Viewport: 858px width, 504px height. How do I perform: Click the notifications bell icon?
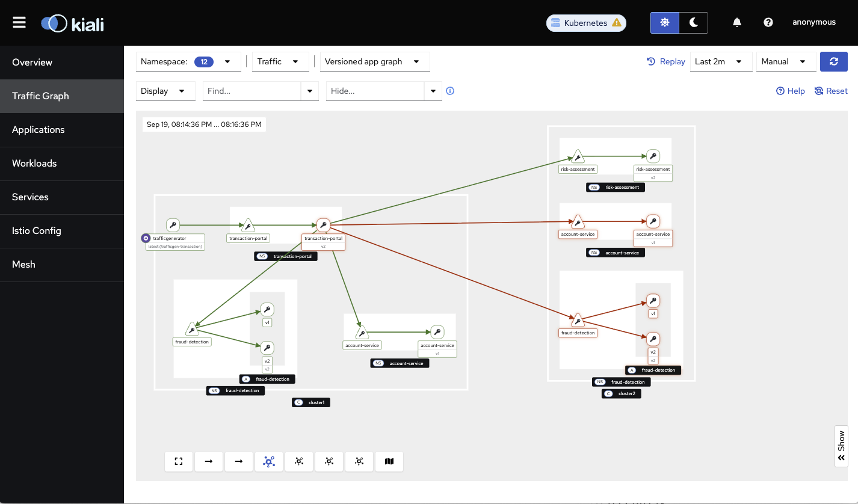click(737, 22)
